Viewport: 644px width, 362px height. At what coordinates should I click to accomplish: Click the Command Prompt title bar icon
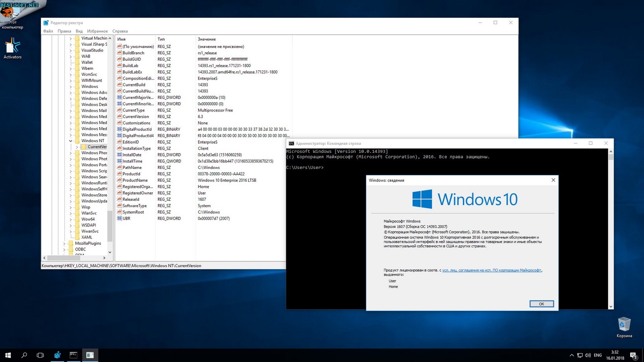coord(291,143)
